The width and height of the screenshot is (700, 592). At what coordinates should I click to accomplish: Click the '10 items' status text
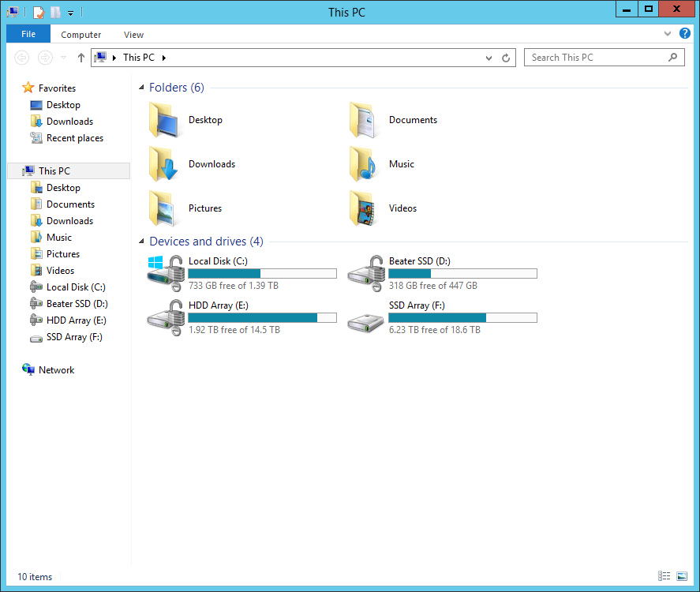35,577
